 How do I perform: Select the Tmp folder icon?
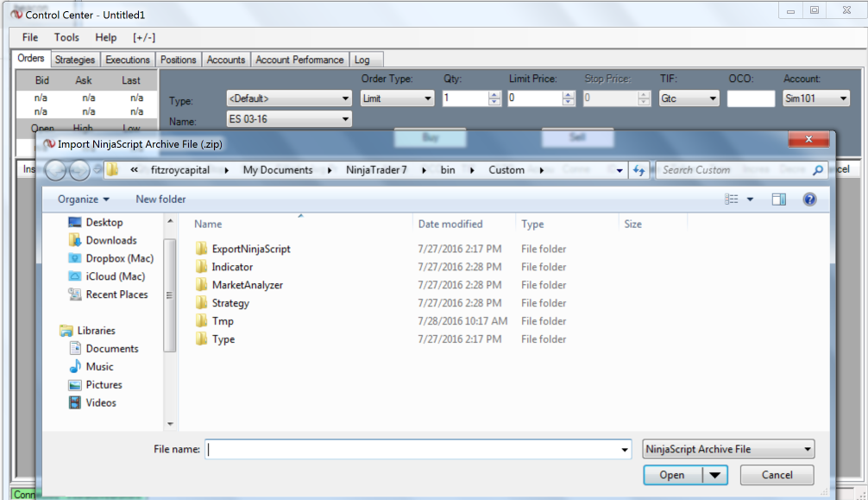tap(202, 321)
